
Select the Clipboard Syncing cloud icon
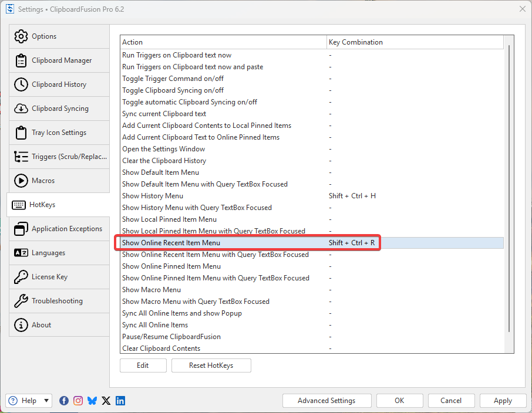pyautogui.click(x=21, y=109)
